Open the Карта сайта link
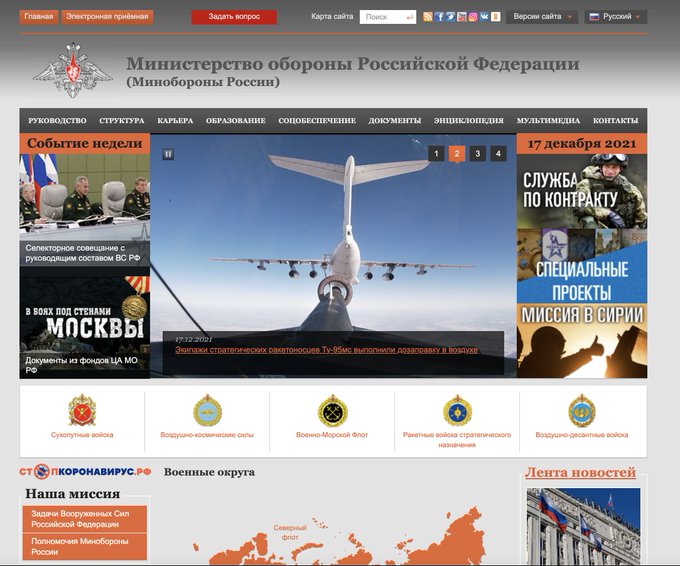This screenshot has height=566, width=680. (x=332, y=17)
